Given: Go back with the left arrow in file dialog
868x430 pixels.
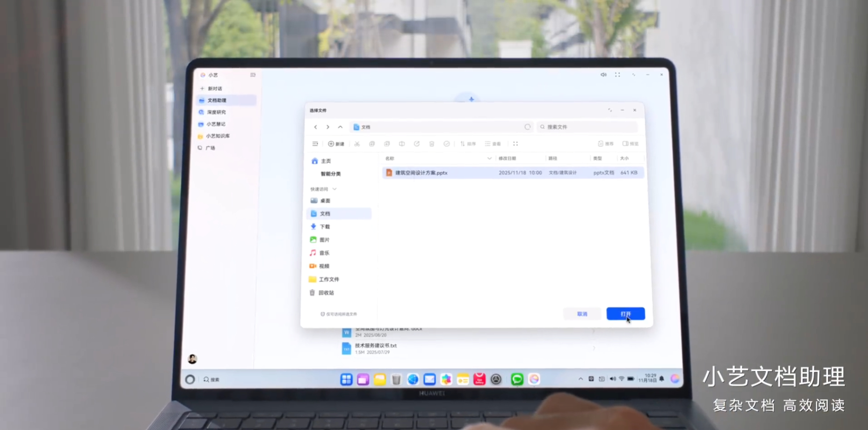Looking at the screenshot, I should [315, 127].
